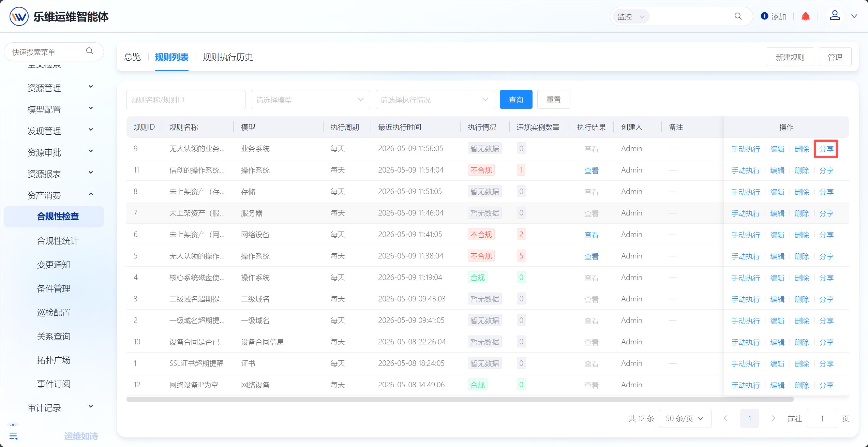Click the 运维如诗 footer text

[81, 436]
